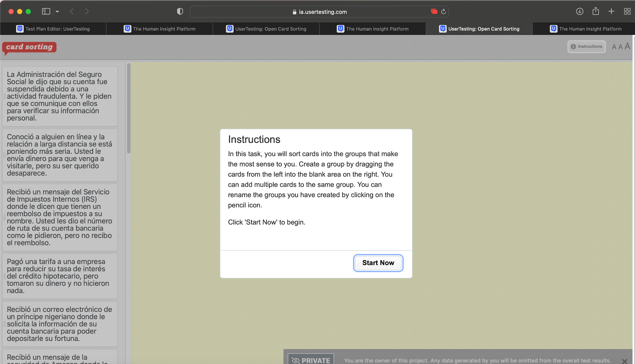Reload the page with refresh icon

tap(443, 12)
